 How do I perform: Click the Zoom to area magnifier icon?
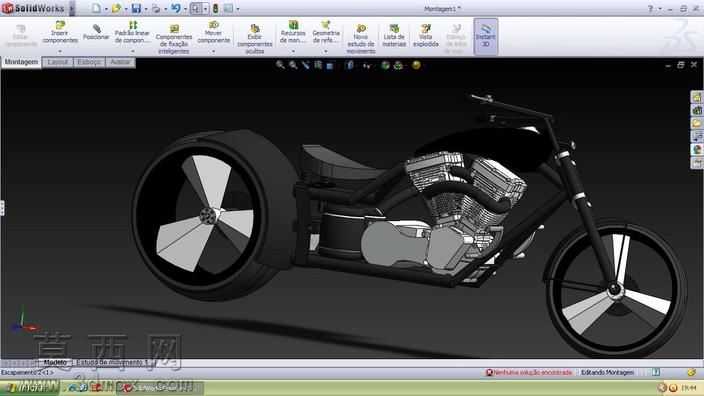tap(293, 65)
